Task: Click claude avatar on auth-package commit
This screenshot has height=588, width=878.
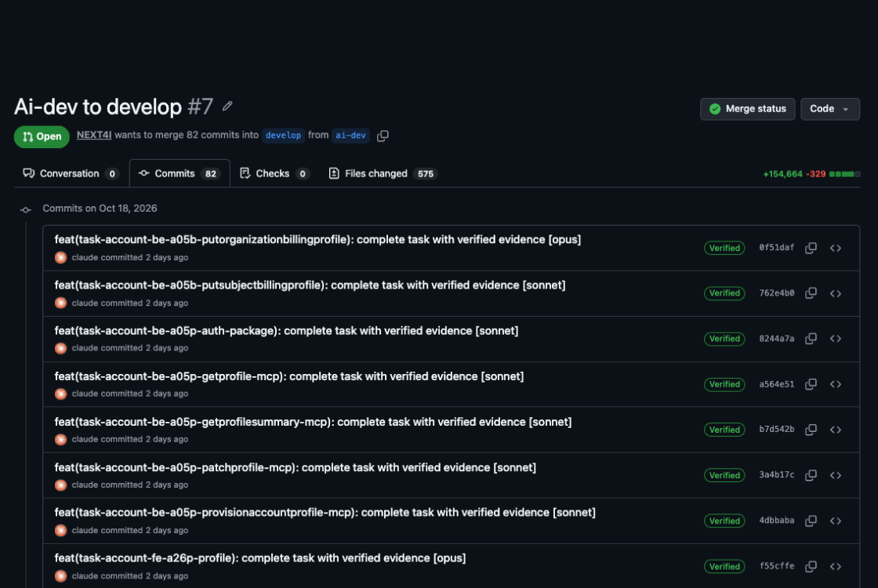Action: [x=61, y=348]
